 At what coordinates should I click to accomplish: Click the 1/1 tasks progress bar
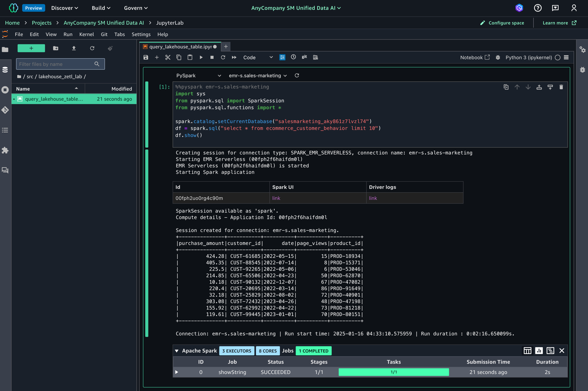click(x=393, y=372)
